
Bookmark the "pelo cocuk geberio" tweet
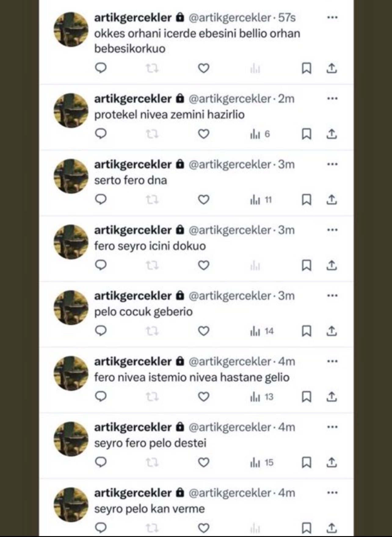[x=306, y=331]
